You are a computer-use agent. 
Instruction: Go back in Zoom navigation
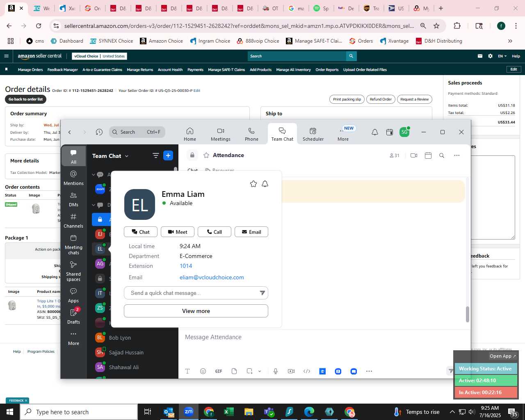[70, 132]
